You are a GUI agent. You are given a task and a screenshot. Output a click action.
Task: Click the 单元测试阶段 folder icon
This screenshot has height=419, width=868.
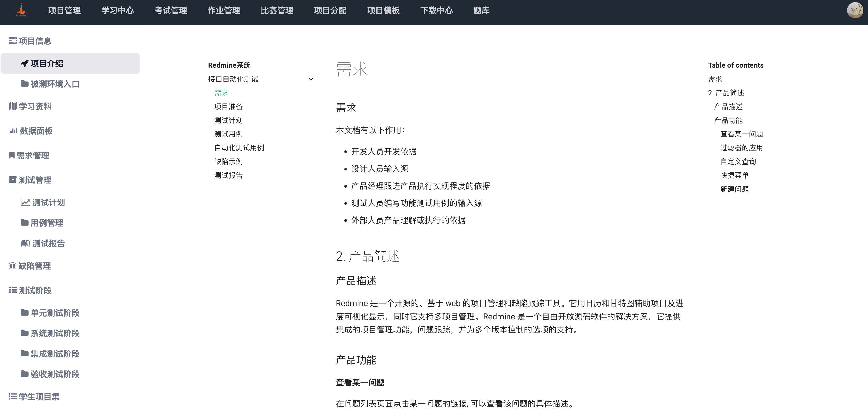pos(24,313)
